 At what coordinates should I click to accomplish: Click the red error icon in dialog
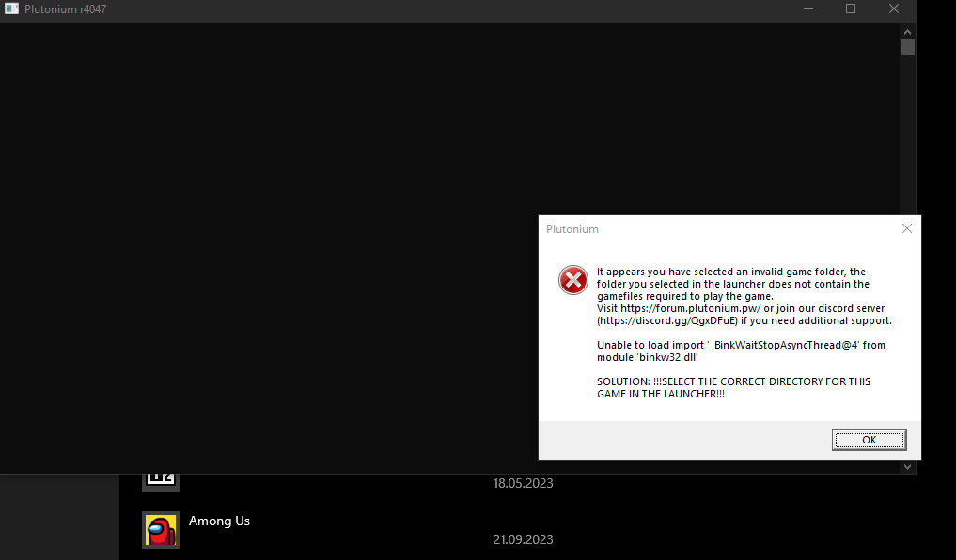coord(573,280)
